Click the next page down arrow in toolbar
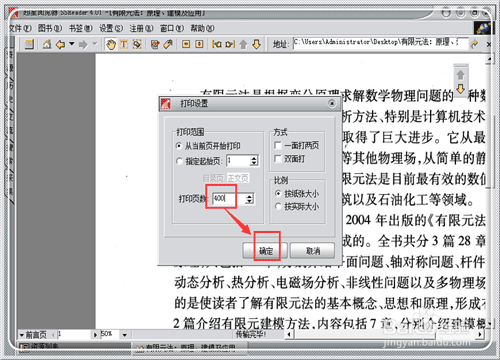This screenshot has height=360, width=500. [256, 44]
